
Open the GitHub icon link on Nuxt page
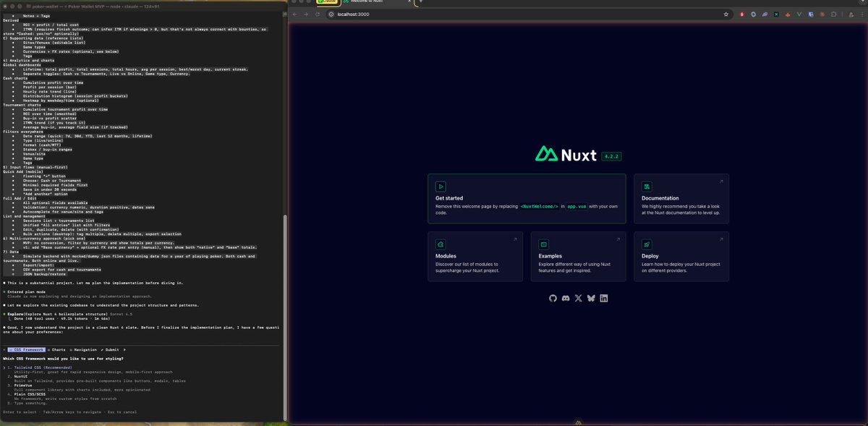[x=553, y=299]
